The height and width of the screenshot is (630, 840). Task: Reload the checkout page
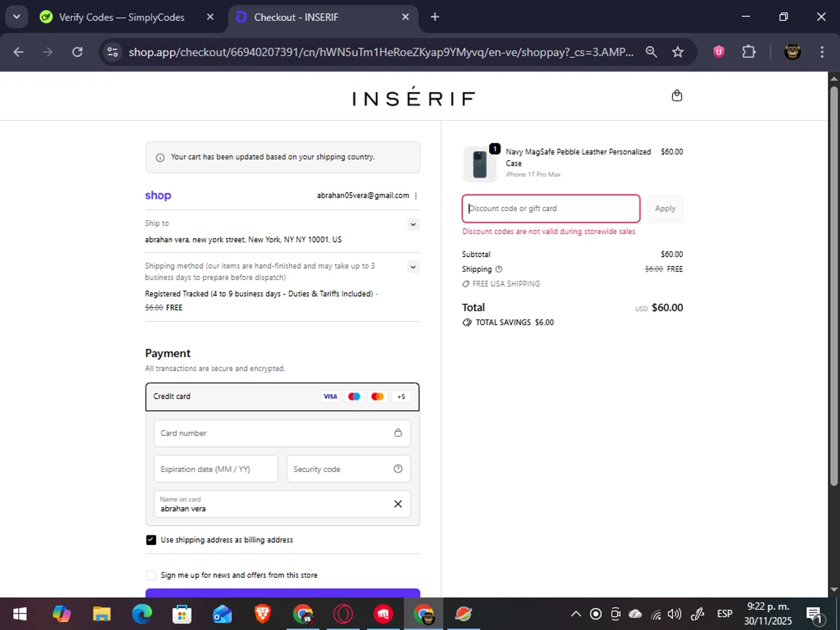point(77,52)
